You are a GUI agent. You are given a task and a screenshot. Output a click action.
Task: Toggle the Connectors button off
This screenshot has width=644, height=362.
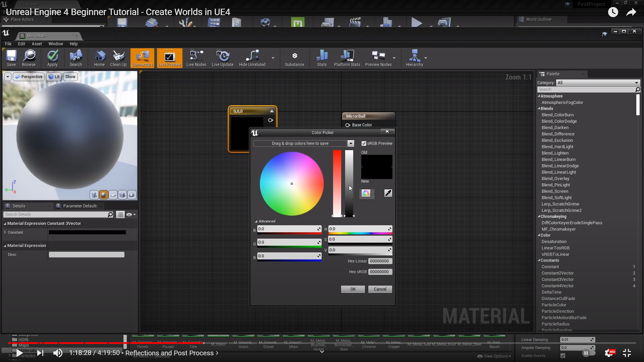click(142, 58)
